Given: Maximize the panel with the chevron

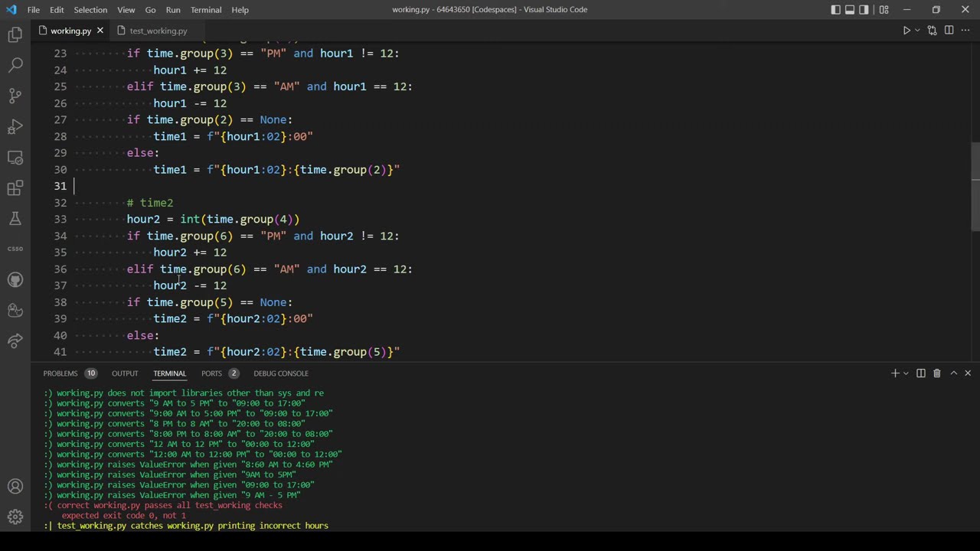Looking at the screenshot, I should 954,373.
